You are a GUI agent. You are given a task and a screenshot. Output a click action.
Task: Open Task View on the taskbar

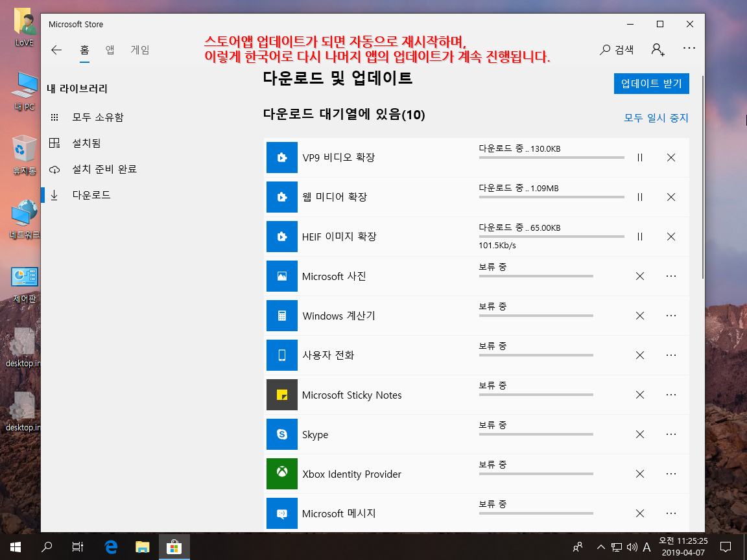[x=78, y=546]
